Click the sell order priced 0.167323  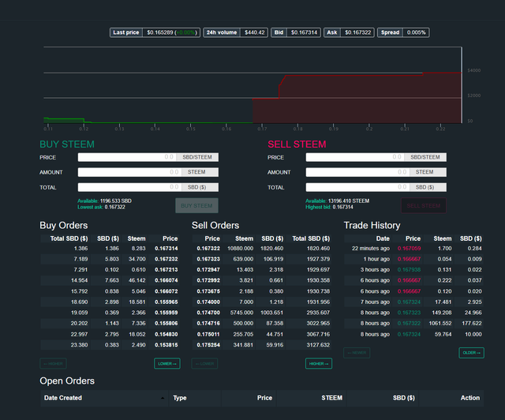click(262, 259)
